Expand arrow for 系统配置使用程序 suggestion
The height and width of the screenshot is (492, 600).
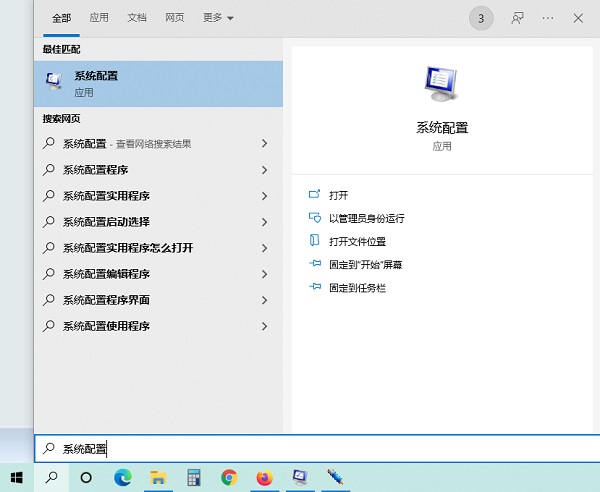coord(264,326)
